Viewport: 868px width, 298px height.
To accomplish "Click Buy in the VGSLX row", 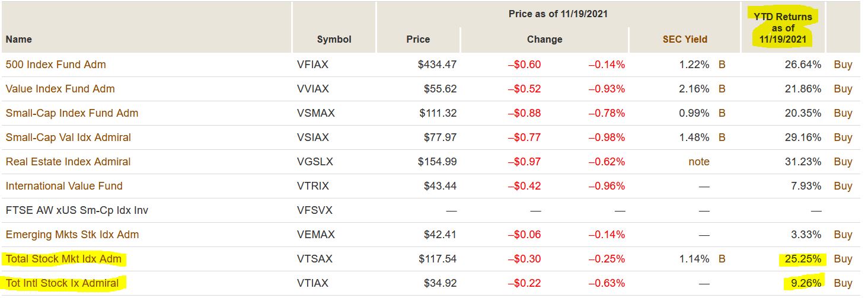I will (x=843, y=161).
